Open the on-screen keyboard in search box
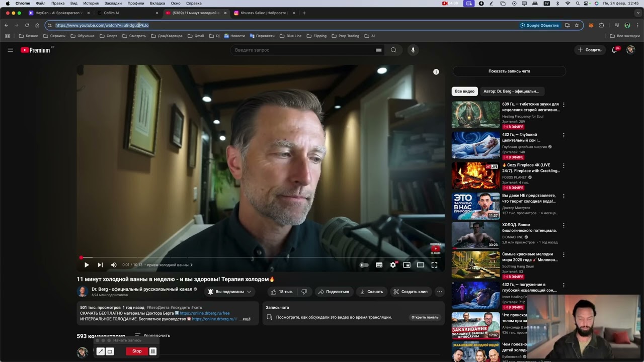The height and width of the screenshot is (362, 644). click(378, 50)
